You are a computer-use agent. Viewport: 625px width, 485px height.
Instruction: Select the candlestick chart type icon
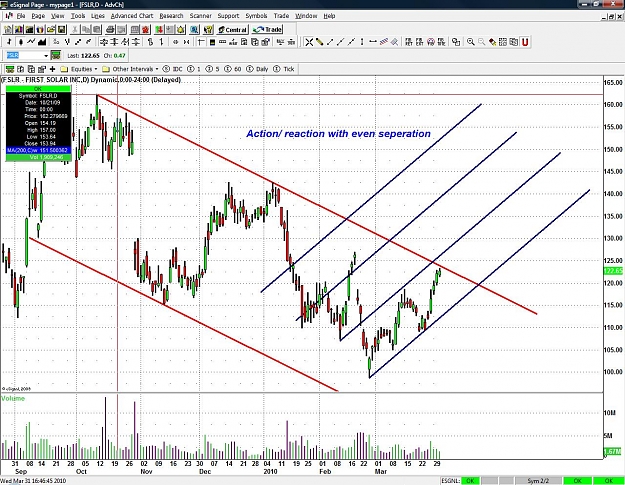[20, 41]
